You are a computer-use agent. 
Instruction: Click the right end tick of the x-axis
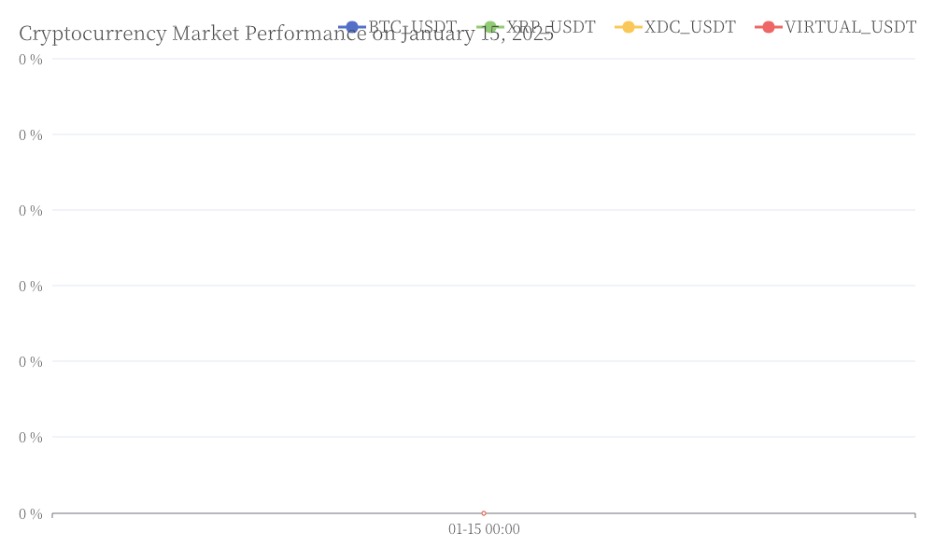coord(915,515)
